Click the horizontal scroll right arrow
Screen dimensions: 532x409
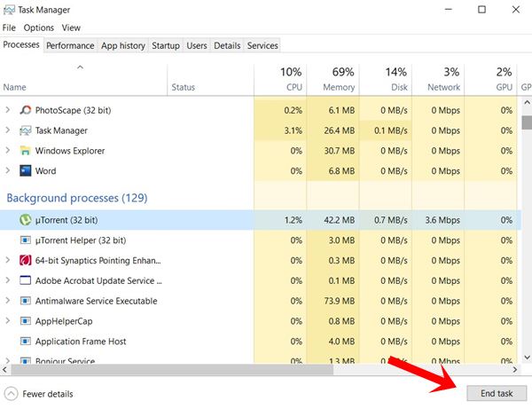point(515,370)
